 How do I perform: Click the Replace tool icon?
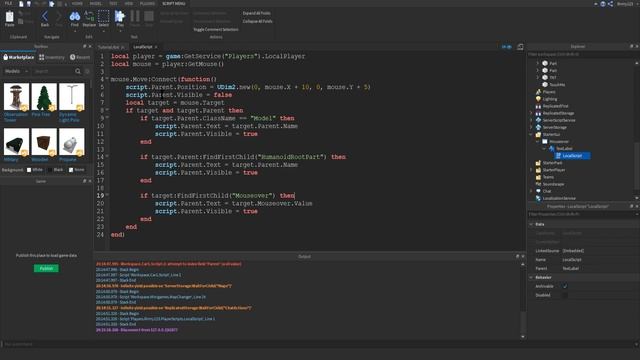89,17
